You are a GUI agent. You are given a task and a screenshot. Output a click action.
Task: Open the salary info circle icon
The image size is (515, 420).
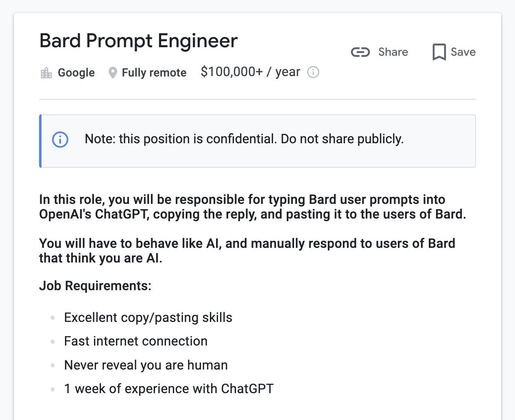point(313,72)
